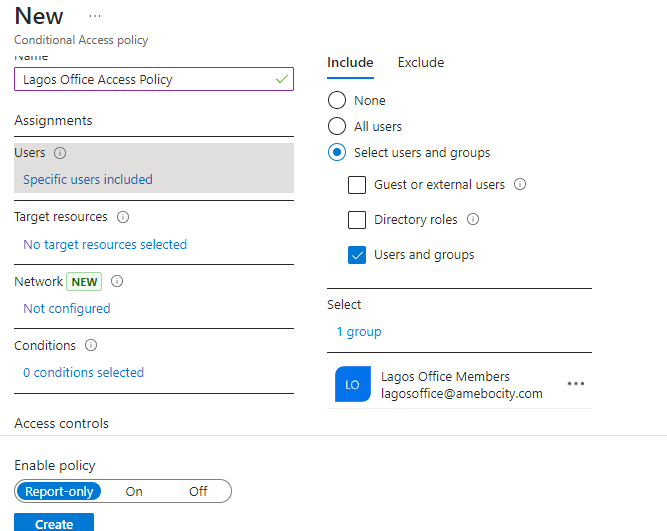
Task: Switch to the Exclude tab
Action: [x=420, y=62]
